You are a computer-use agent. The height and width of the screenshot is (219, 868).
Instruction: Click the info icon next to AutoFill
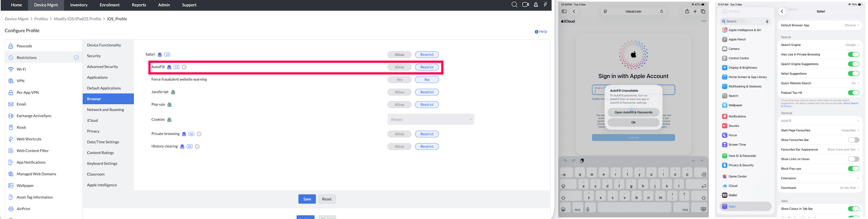click(x=184, y=67)
